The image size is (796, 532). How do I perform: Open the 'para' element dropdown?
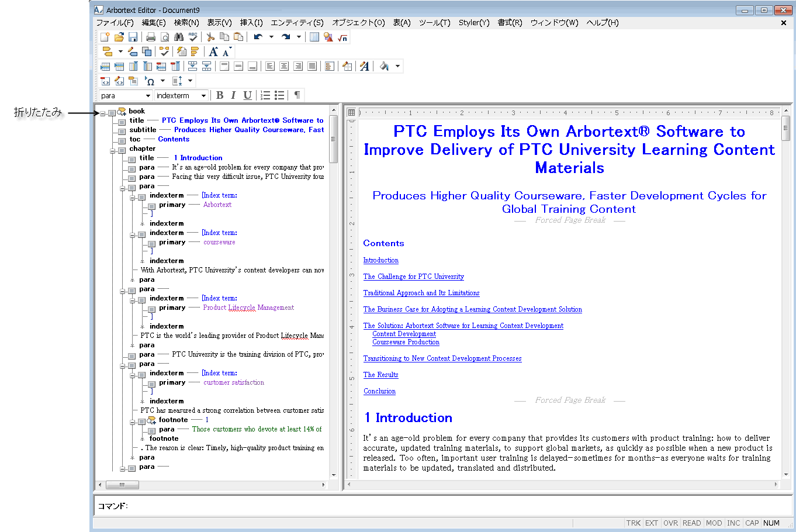148,96
